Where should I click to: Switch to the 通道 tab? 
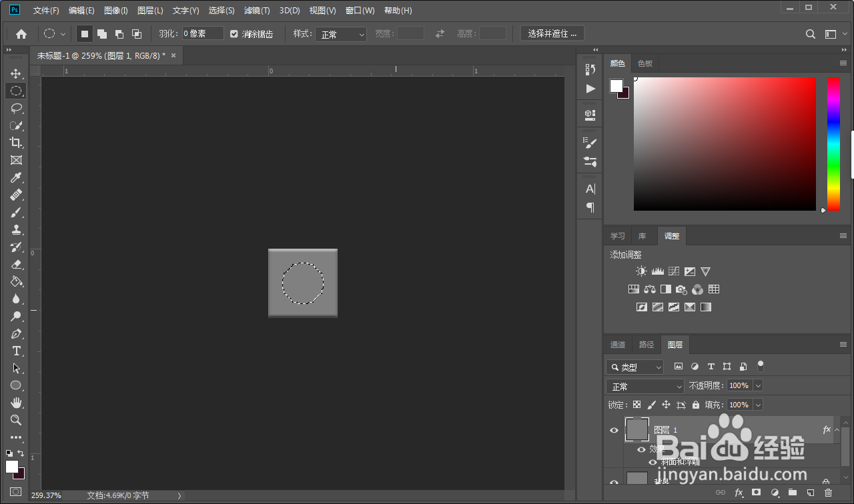(x=618, y=345)
